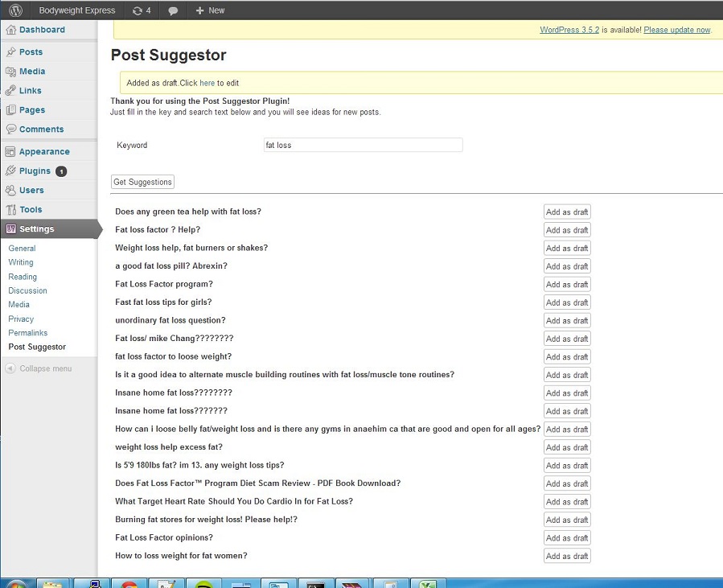Select Post Suggestor submenu item
Viewport: 723px width, 588px height.
(x=37, y=347)
